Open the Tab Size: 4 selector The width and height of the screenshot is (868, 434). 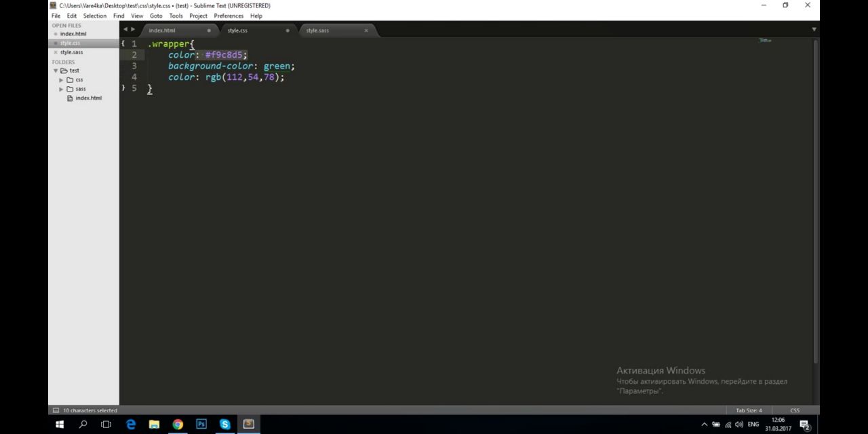point(749,410)
